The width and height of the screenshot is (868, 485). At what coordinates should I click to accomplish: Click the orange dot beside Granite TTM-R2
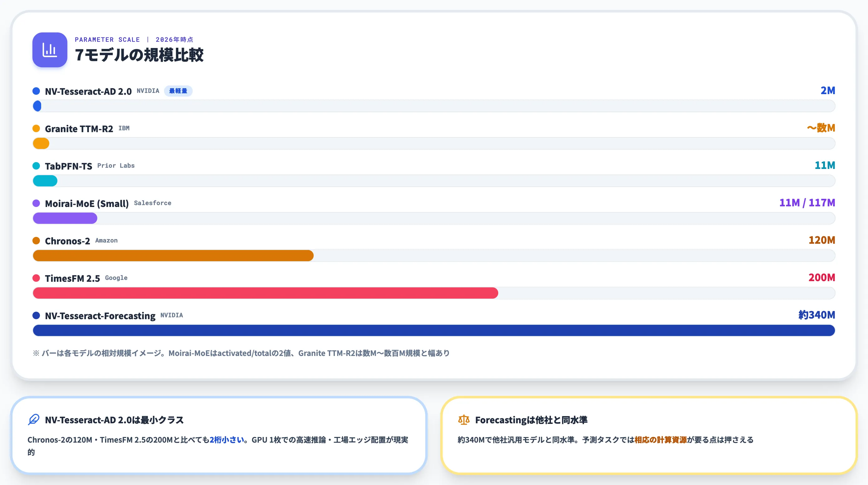pos(36,129)
